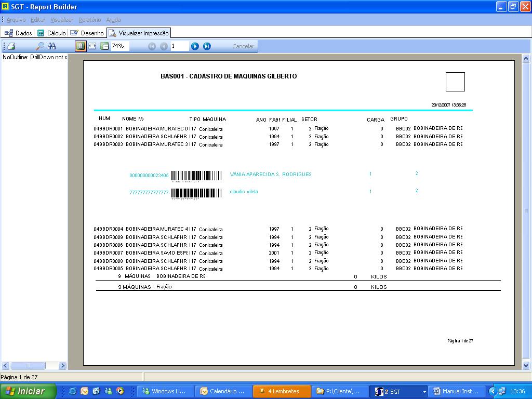Go to the next page arrow
This screenshot has height=399, width=532.
[x=195, y=46]
